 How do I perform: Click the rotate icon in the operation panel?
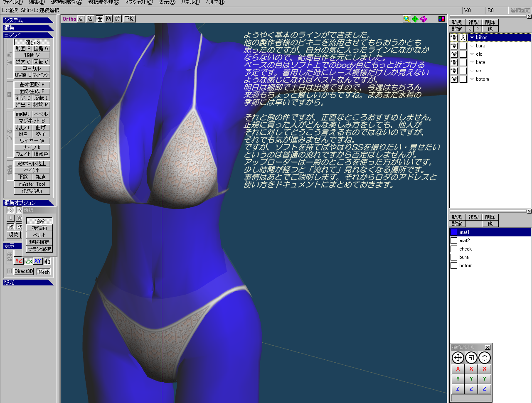484,358
